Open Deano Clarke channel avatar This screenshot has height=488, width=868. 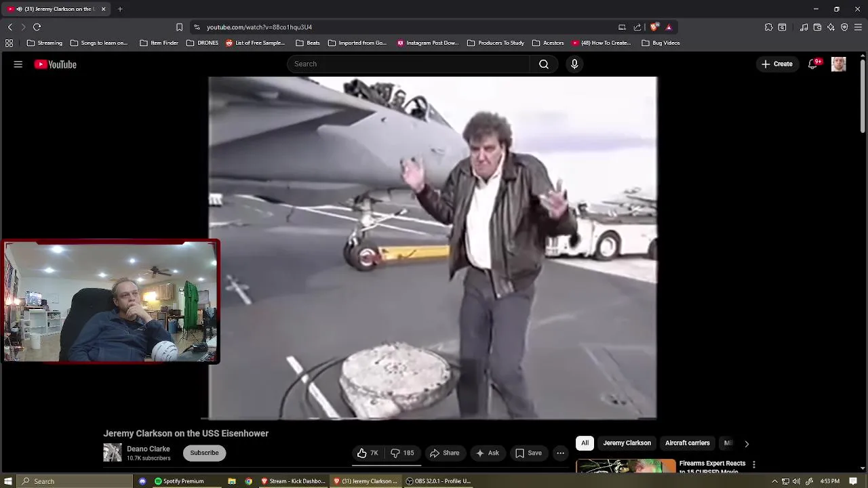pyautogui.click(x=113, y=453)
